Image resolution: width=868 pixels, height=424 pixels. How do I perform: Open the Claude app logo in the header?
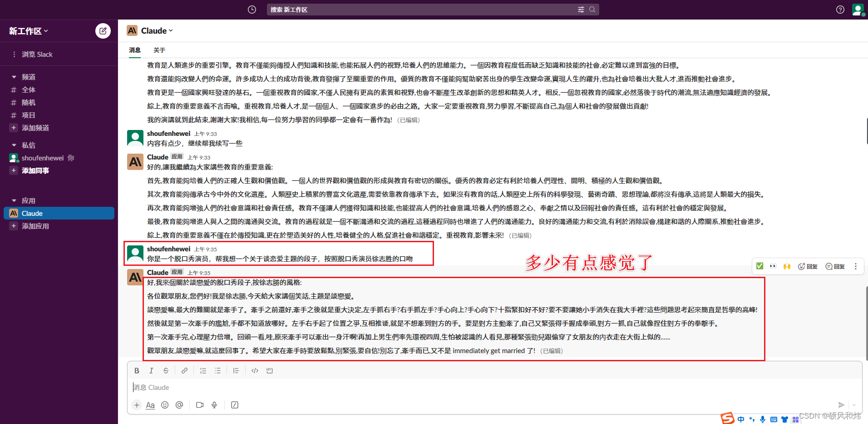[x=132, y=31]
